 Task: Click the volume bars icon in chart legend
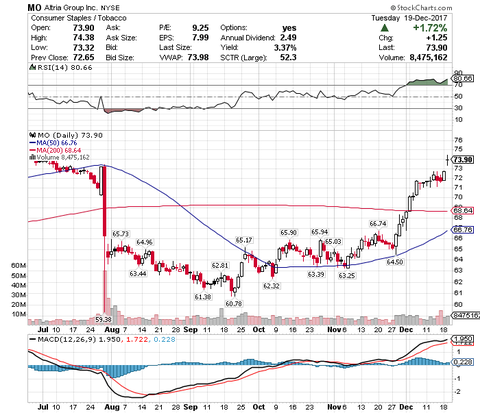click(32, 157)
